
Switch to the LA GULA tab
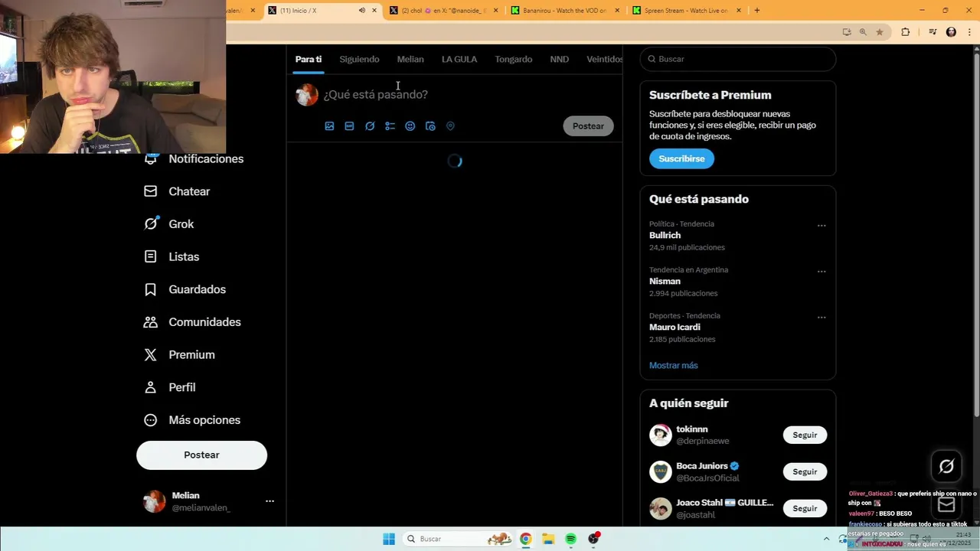pos(459,59)
